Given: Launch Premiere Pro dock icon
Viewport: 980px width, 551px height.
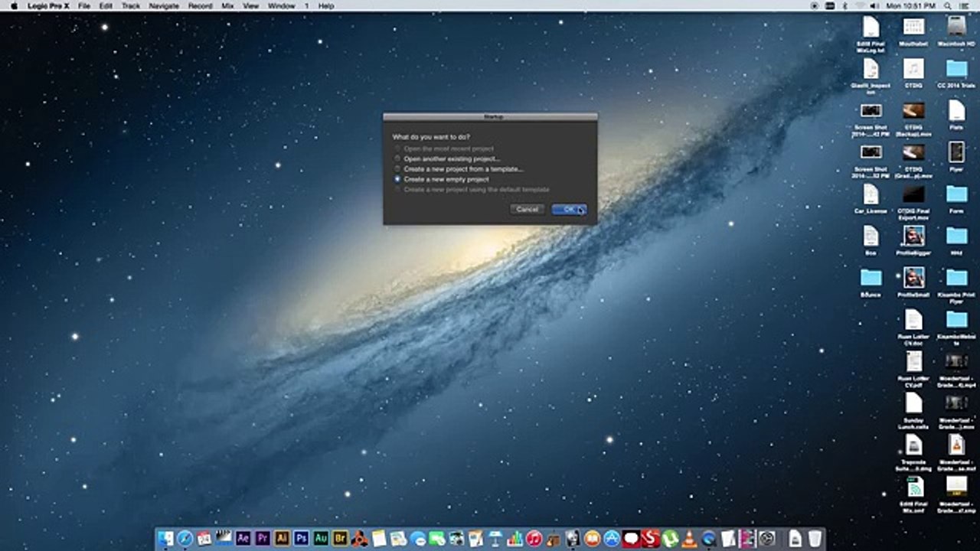Looking at the screenshot, I should (263, 539).
